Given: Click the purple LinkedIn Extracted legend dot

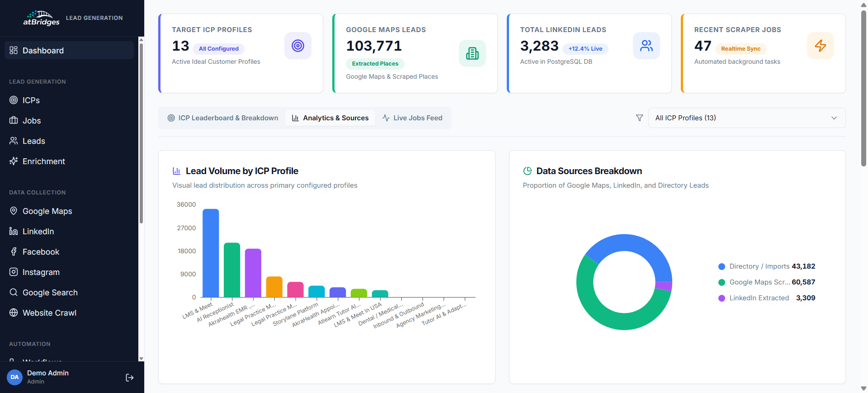Looking at the screenshot, I should pos(722,298).
